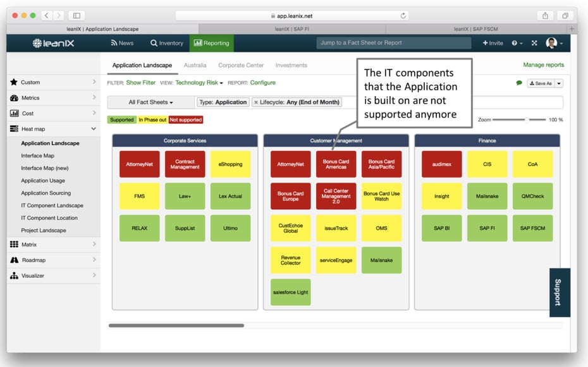This screenshot has width=588, height=367.
Task: Expand the Matrix sidebar section
Action: [x=53, y=244]
